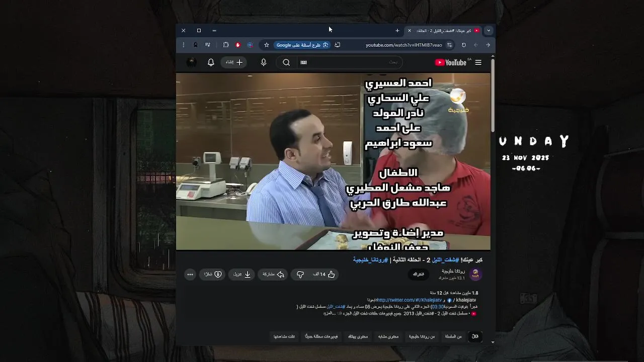Open the browser profile avatar icon
The height and width of the screenshot is (362, 644).
[195, 45]
